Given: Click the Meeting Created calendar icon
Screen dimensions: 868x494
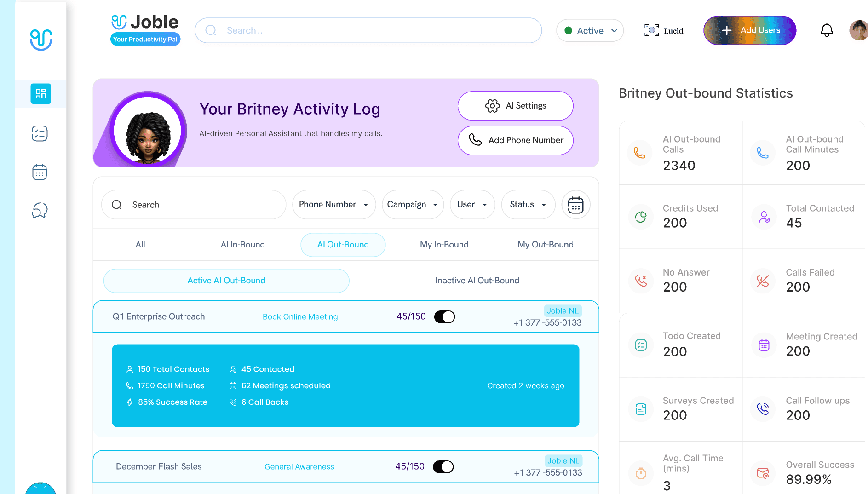Looking at the screenshot, I should click(764, 345).
